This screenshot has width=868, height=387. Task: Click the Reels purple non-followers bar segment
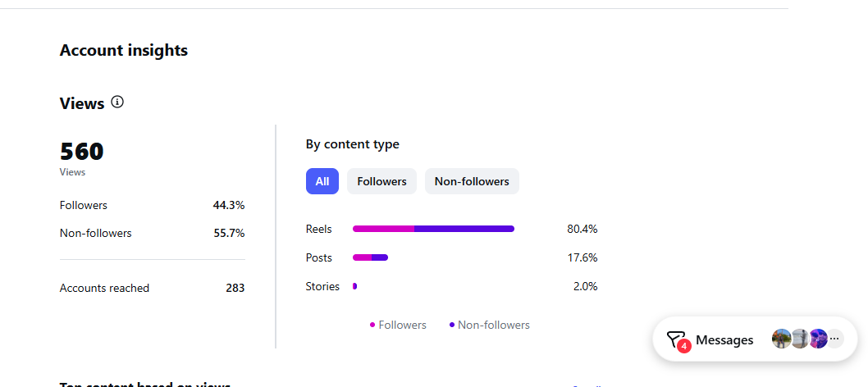pyautogui.click(x=464, y=229)
